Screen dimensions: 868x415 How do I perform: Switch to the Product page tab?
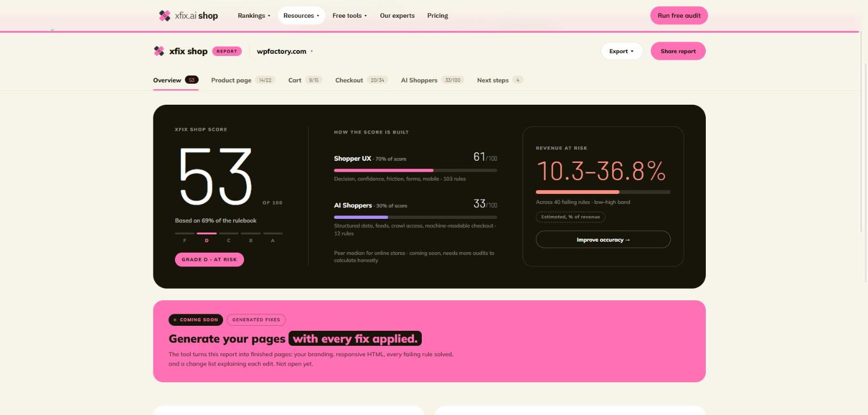click(242, 80)
